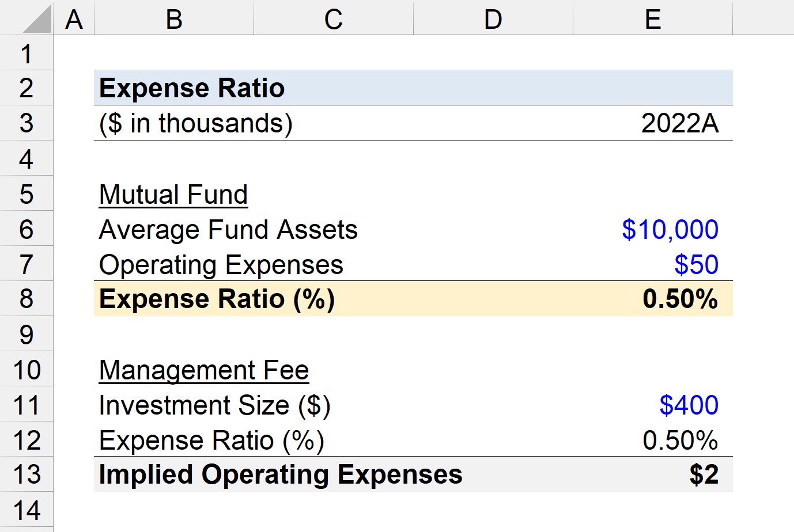
Task: Select column header A
Action: tap(73, 19)
